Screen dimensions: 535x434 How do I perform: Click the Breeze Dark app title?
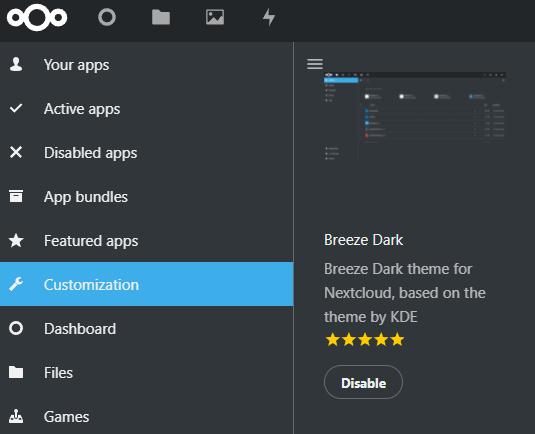tap(364, 240)
